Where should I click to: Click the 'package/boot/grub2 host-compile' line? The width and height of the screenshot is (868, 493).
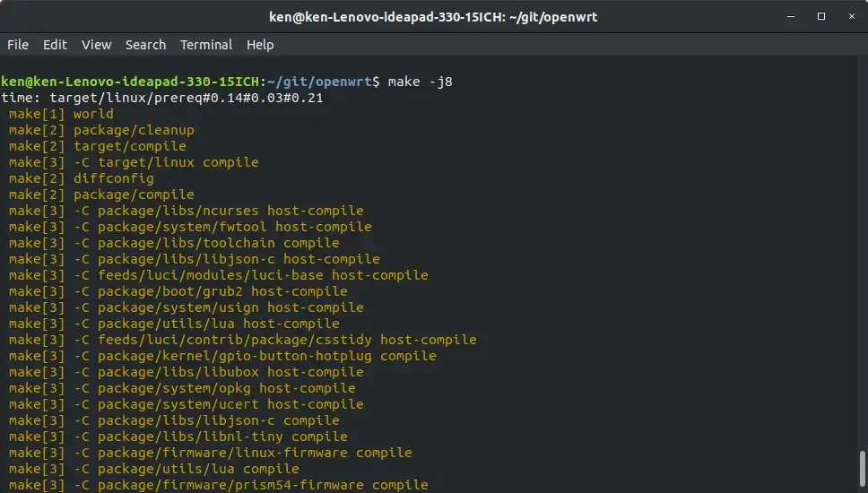click(178, 291)
